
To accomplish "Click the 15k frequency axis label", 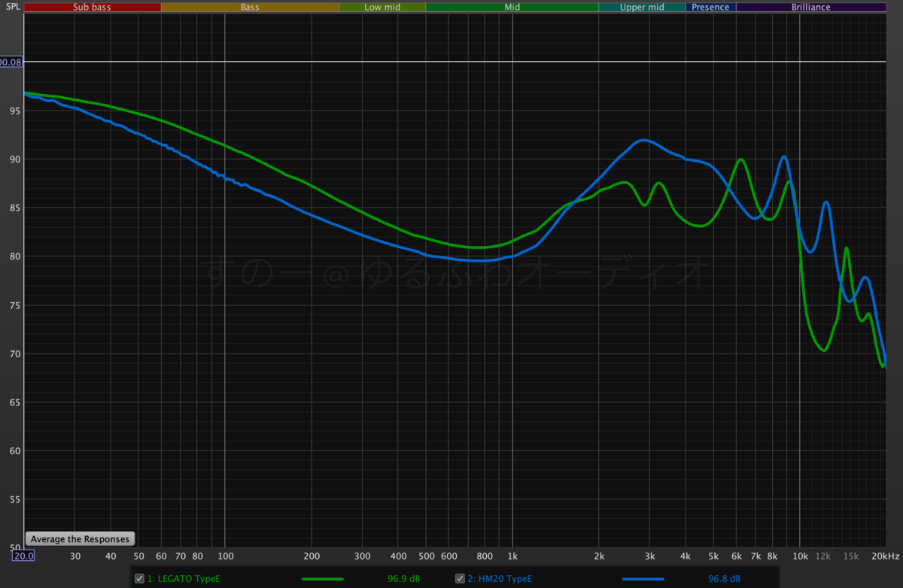I will 850,556.
